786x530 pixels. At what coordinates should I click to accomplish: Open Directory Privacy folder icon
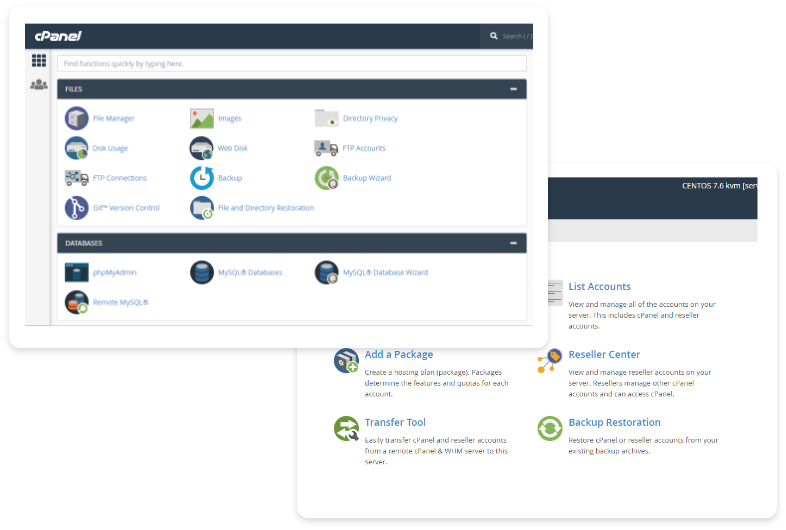coord(326,118)
